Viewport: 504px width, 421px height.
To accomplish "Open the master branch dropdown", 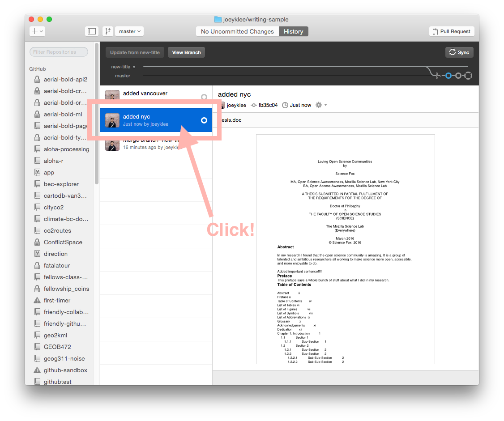I will click(129, 31).
